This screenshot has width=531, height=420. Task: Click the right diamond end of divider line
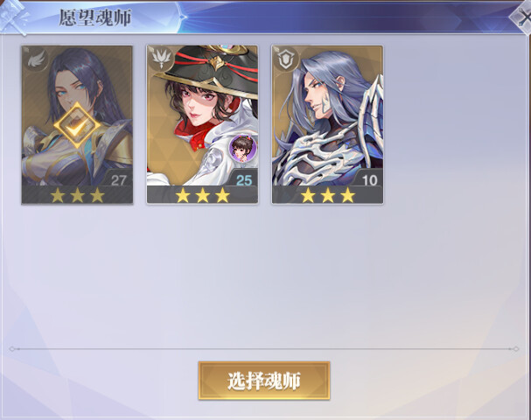[516, 349]
